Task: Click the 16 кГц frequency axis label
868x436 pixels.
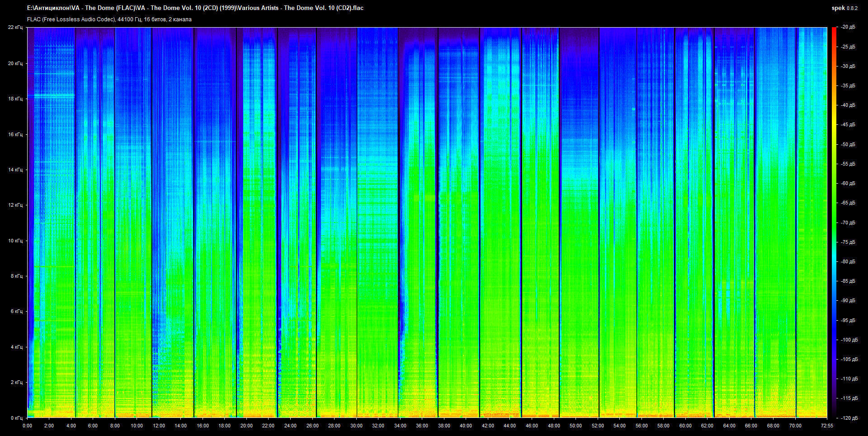Action: [x=15, y=134]
